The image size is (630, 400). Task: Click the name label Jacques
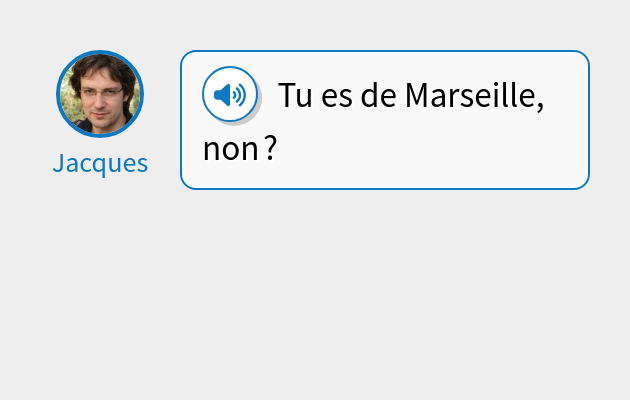(100, 163)
